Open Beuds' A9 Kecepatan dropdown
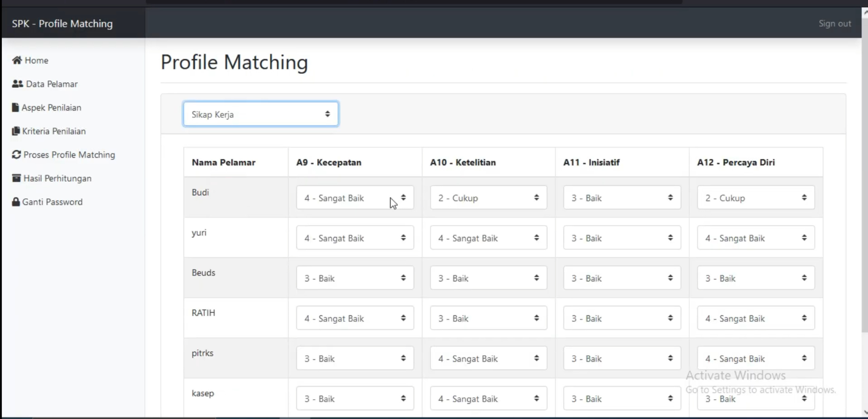The height and width of the screenshot is (419, 868). click(355, 277)
